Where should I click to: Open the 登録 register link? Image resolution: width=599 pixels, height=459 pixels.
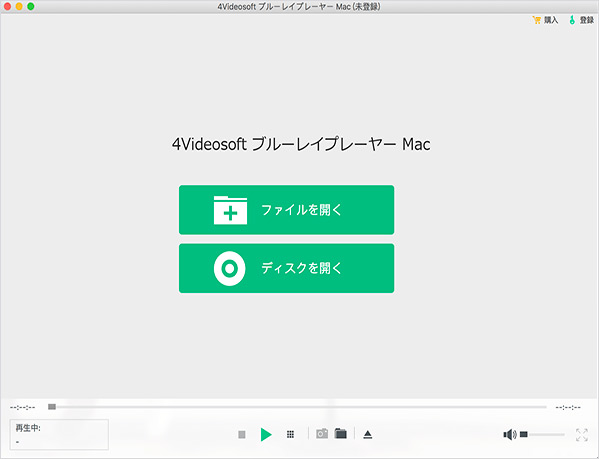tap(581, 20)
